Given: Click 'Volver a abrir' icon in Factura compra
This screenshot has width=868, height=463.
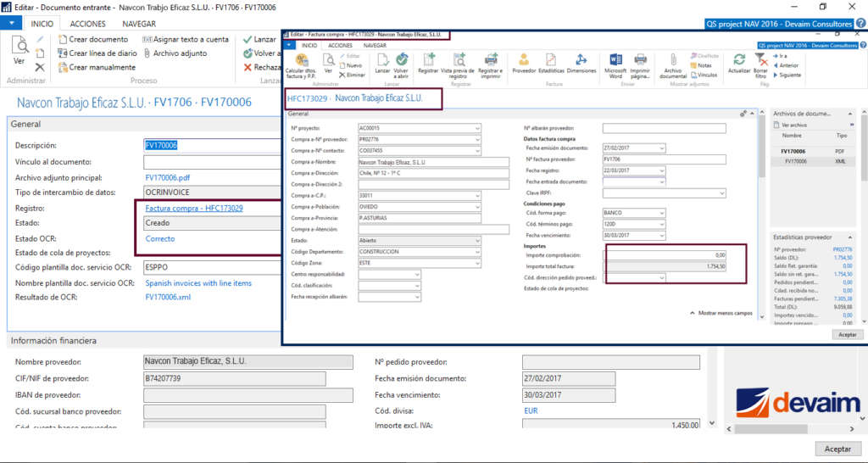Looking at the screenshot, I should [x=401, y=61].
